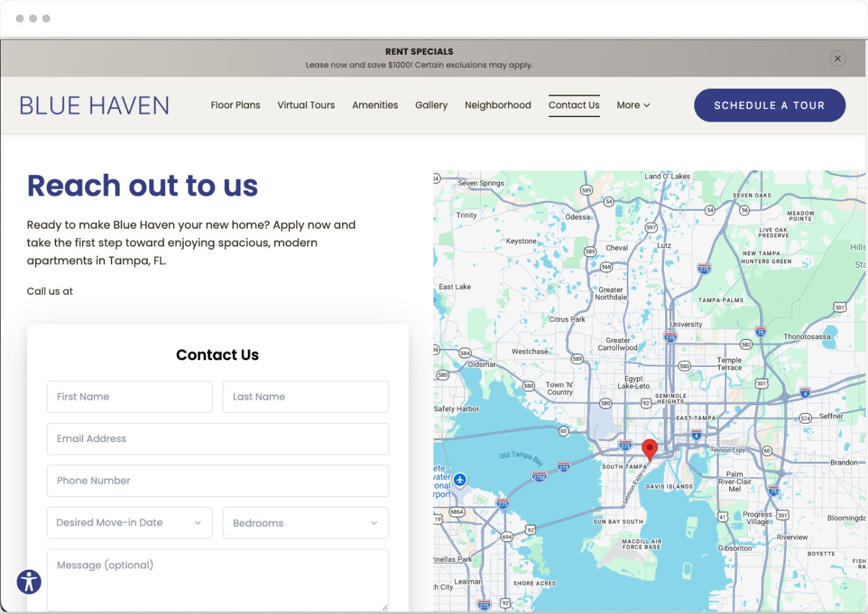
Task: Select the Contact Us nav item
Action: (574, 105)
